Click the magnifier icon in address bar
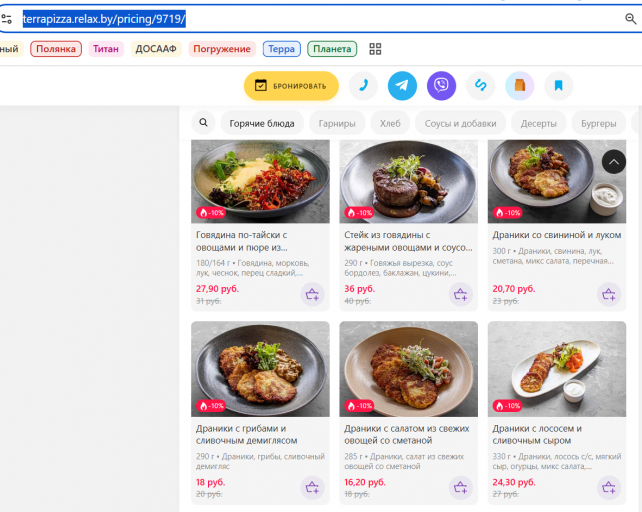642x512 pixels. point(631,18)
